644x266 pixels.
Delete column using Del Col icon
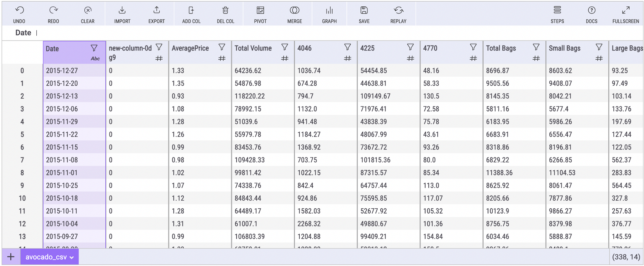[x=225, y=11]
